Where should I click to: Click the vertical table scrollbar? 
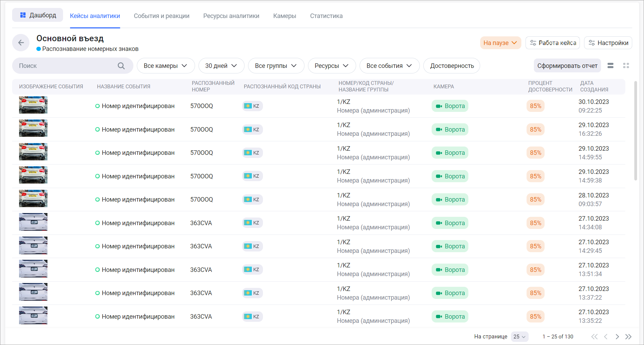[635, 132]
